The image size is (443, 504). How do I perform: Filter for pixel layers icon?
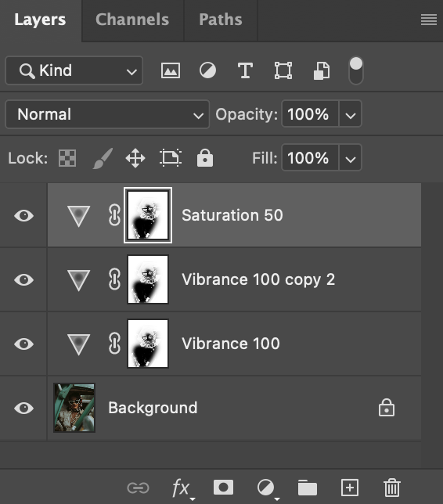(x=171, y=70)
